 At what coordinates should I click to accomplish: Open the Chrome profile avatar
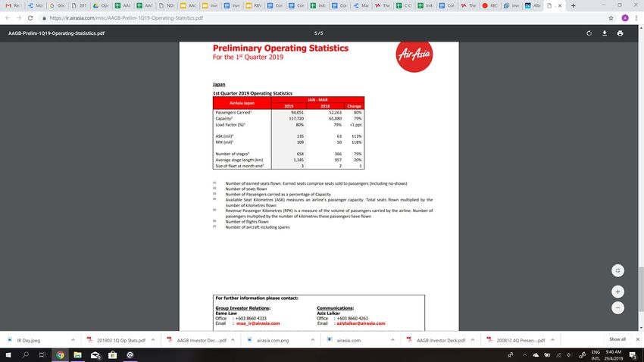[x=625, y=18]
